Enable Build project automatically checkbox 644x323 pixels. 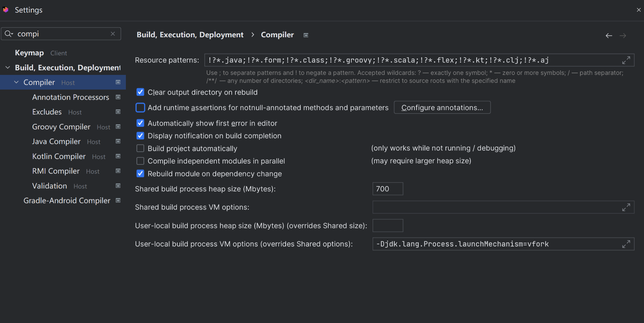pyautogui.click(x=141, y=149)
